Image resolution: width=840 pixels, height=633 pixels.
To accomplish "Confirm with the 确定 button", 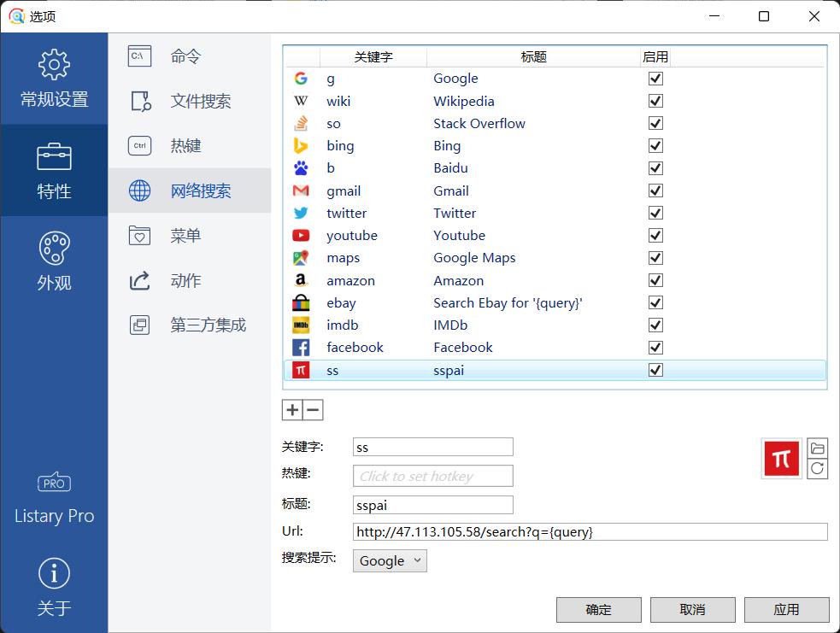I will [599, 610].
